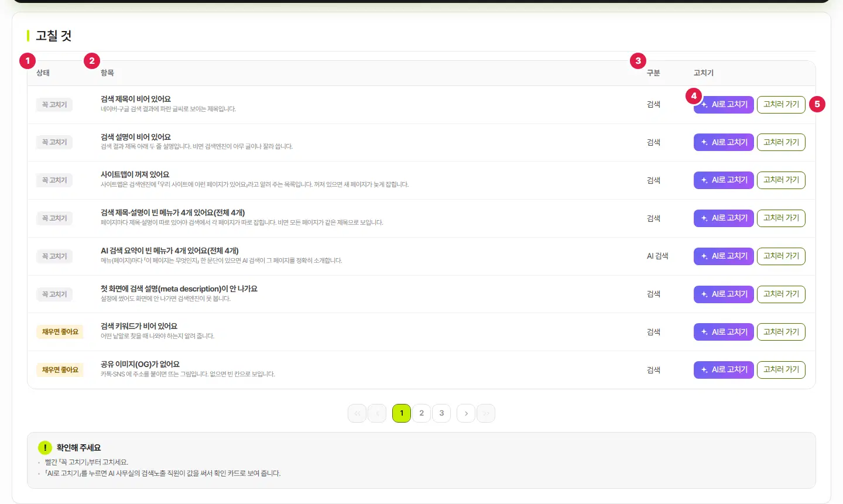Click 검색 제목·설명이 빈 메뉴가 4개 있어요 title
Screen dimensions: 843x504
(x=173, y=213)
